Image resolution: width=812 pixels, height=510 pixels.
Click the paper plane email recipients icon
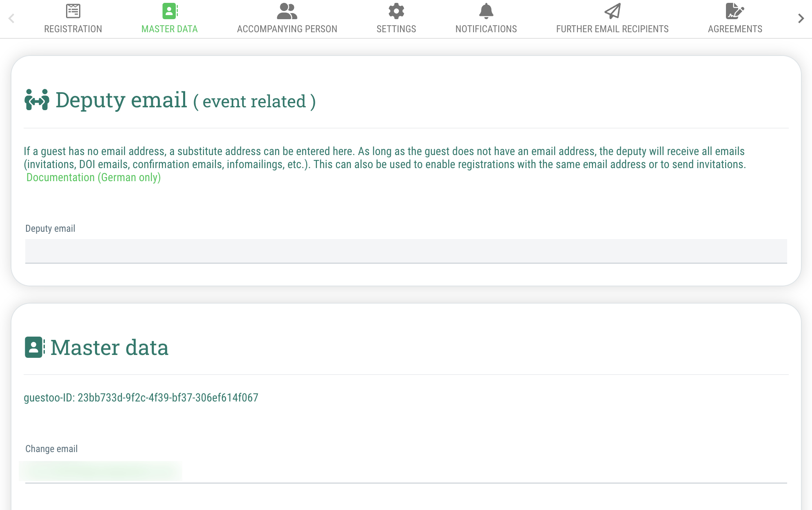[612, 11]
